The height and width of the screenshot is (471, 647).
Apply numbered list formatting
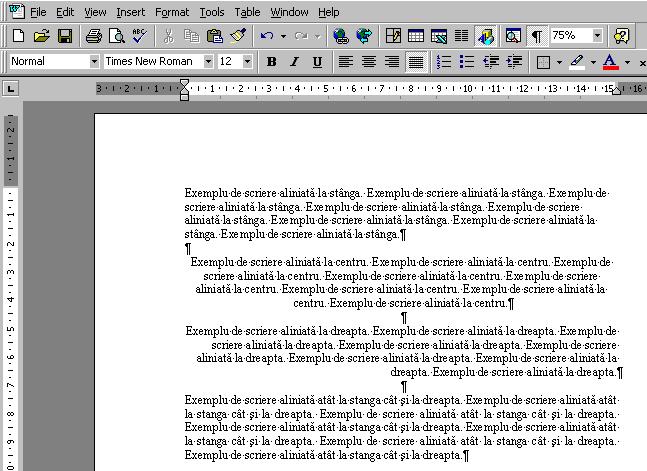(444, 62)
